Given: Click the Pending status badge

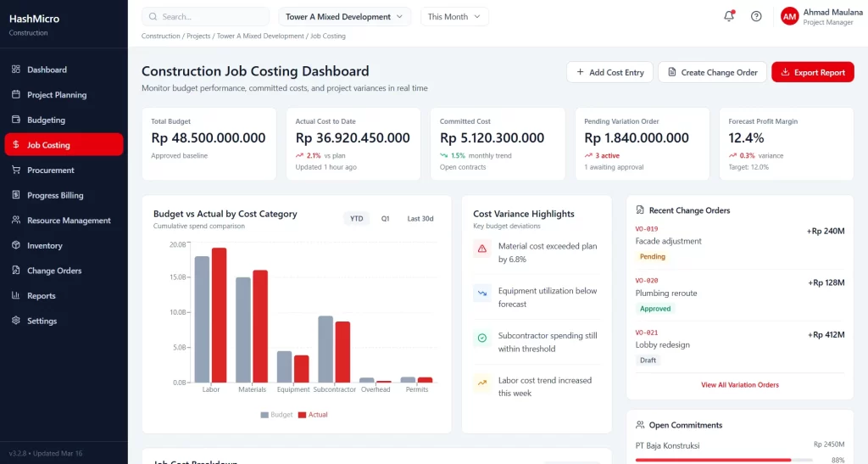Looking at the screenshot, I should 652,257.
